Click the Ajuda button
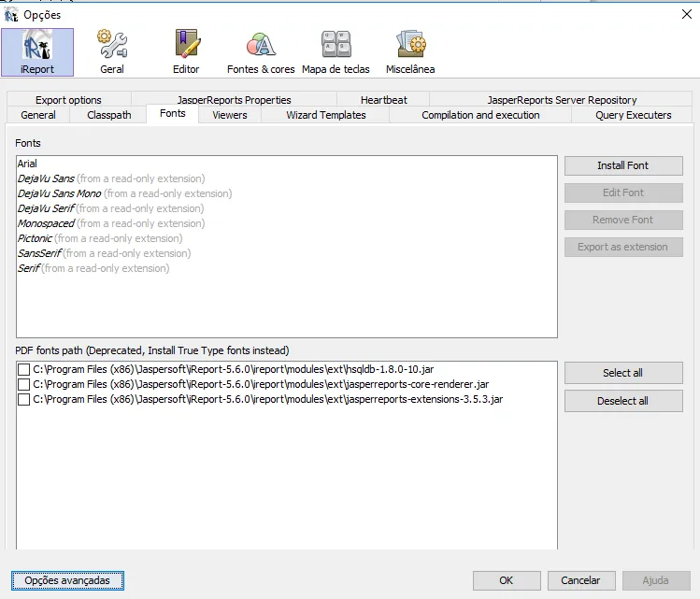This screenshot has width=700, height=599. coord(655,580)
